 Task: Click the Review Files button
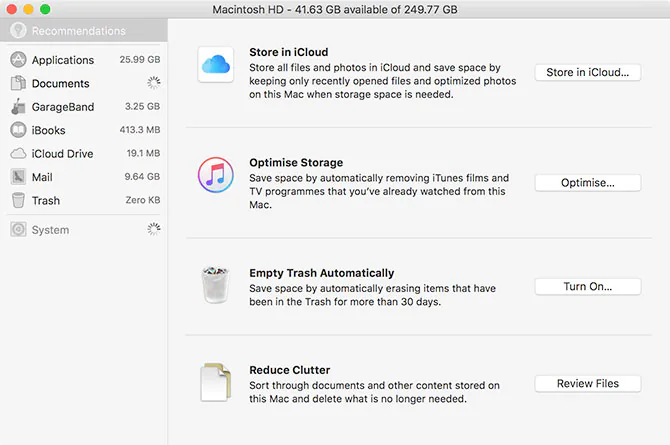coord(588,383)
